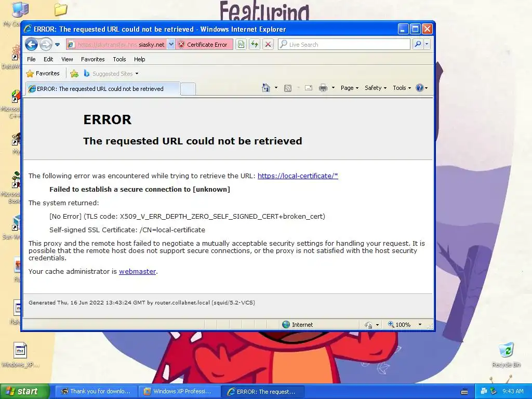Open a new blank tab
The image size is (532, 399).
(188, 89)
